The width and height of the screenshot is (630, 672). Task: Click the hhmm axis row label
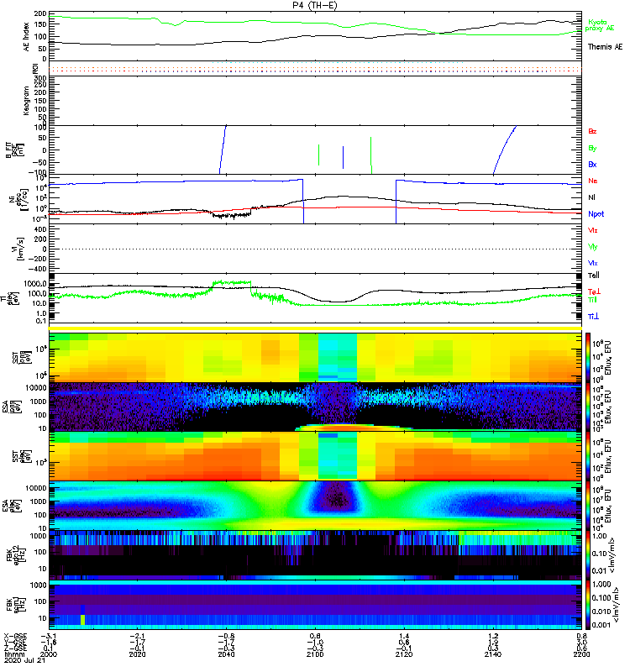point(13,654)
